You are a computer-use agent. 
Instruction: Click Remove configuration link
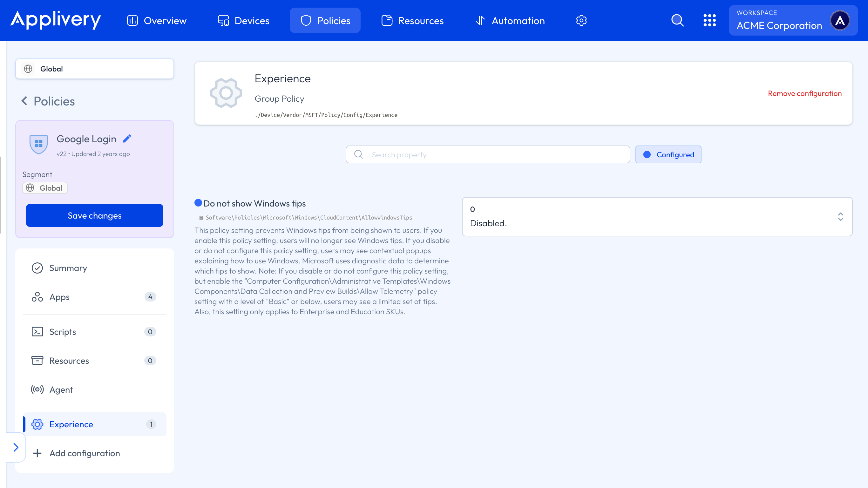[805, 93]
